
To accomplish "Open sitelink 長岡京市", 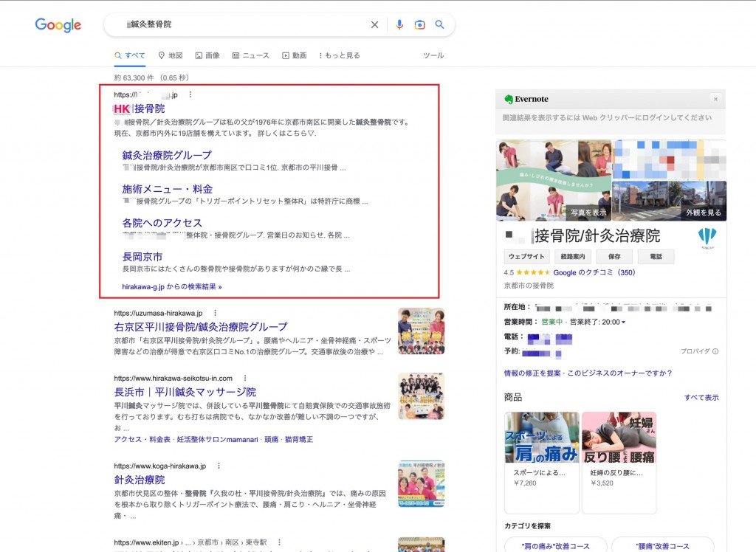I will (142, 257).
